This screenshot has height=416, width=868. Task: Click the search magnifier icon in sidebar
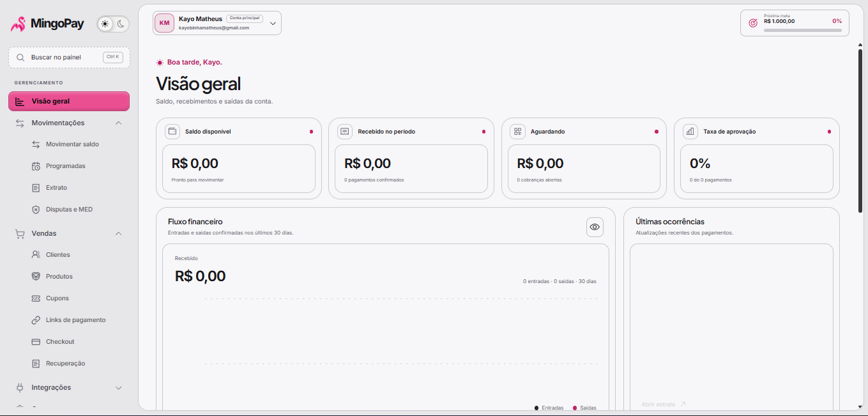coord(20,58)
